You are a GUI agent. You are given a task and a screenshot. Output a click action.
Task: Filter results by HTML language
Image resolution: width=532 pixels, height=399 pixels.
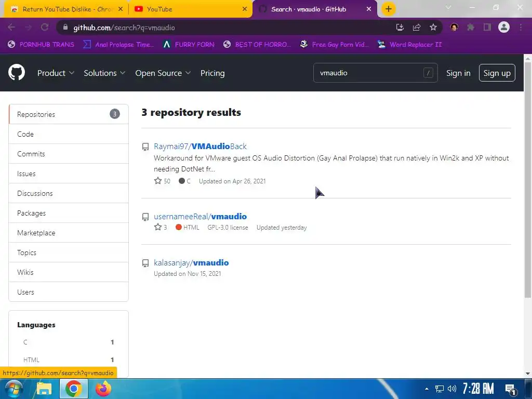click(69, 360)
